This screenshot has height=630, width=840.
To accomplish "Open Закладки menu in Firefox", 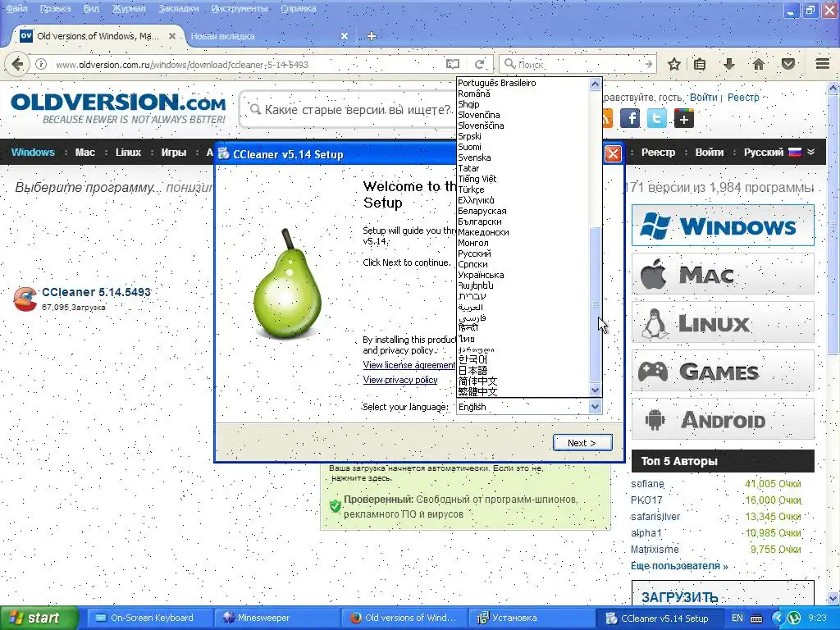I will click(178, 8).
